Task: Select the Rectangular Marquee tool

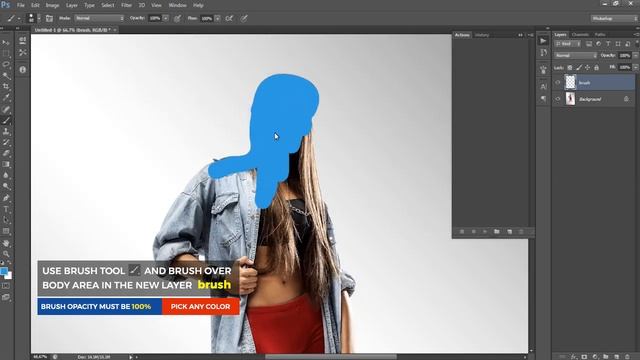Action: [6, 53]
